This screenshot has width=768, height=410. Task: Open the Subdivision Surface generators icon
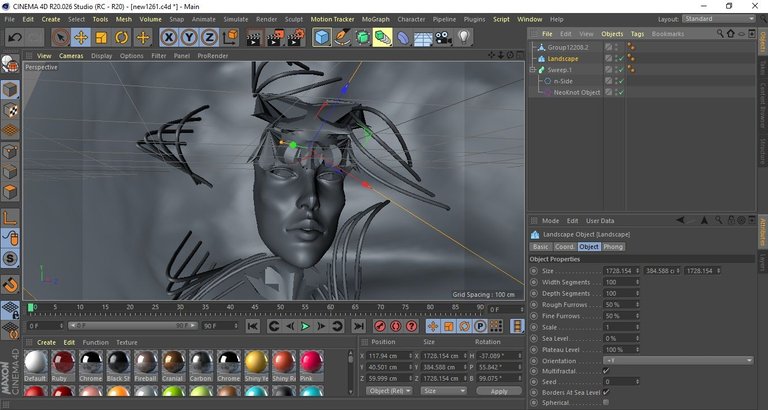coord(362,37)
